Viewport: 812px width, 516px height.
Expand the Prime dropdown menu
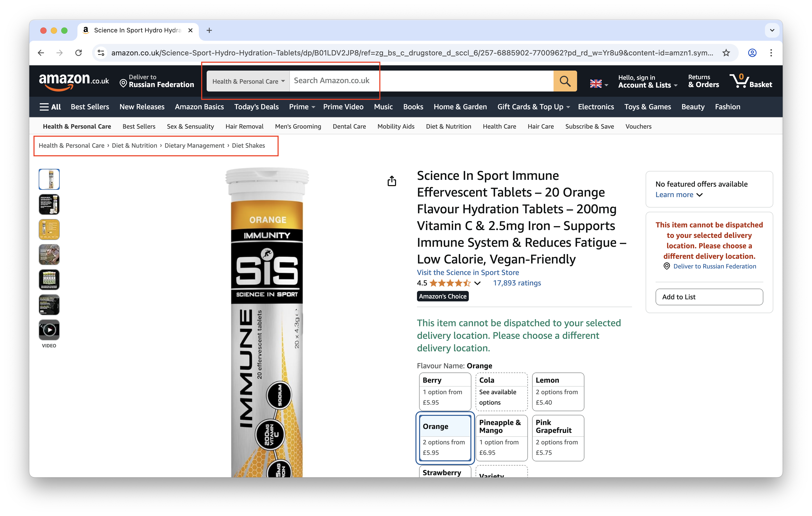point(302,107)
